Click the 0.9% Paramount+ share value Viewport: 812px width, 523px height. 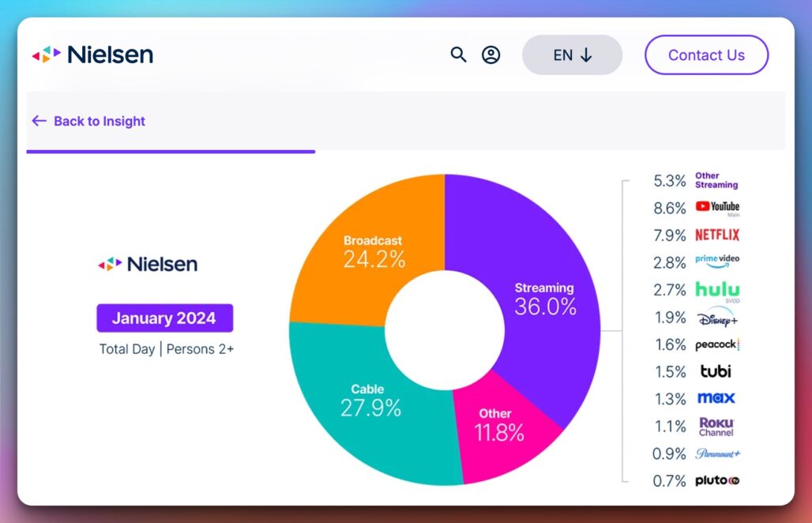tap(670, 454)
